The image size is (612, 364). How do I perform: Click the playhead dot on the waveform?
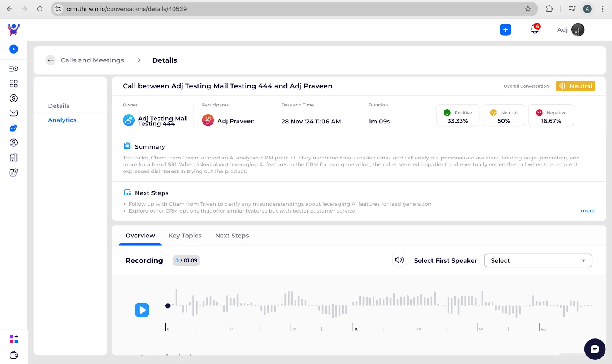pos(168,305)
